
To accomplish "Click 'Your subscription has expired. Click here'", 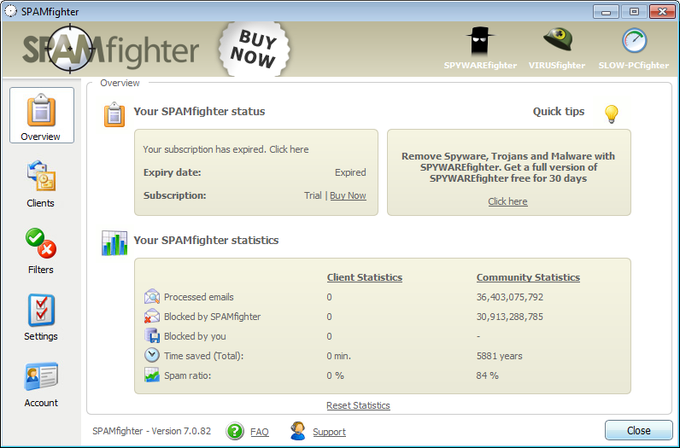I will [226, 150].
